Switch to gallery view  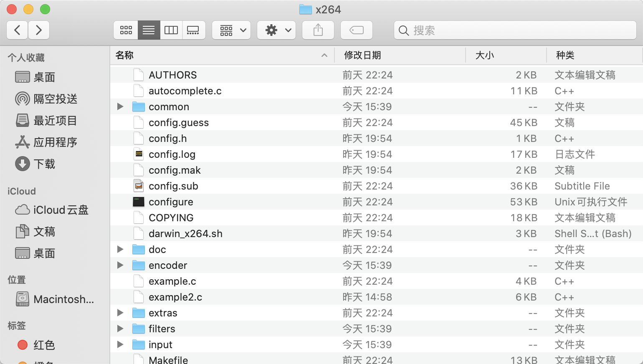(x=193, y=30)
